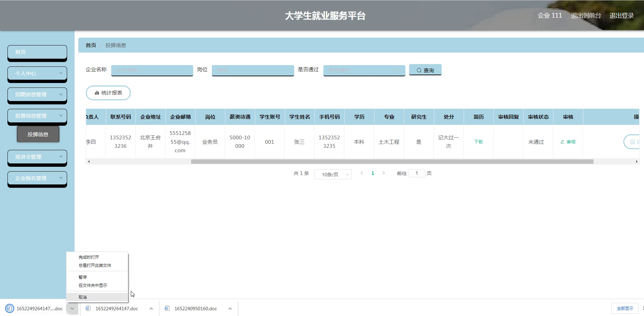Click the 简历 column header
Image resolution: width=644 pixels, height=316 pixels.
(479, 117)
